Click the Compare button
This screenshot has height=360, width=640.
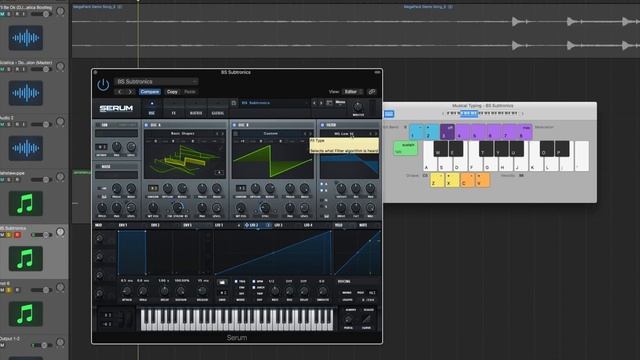(x=150, y=92)
